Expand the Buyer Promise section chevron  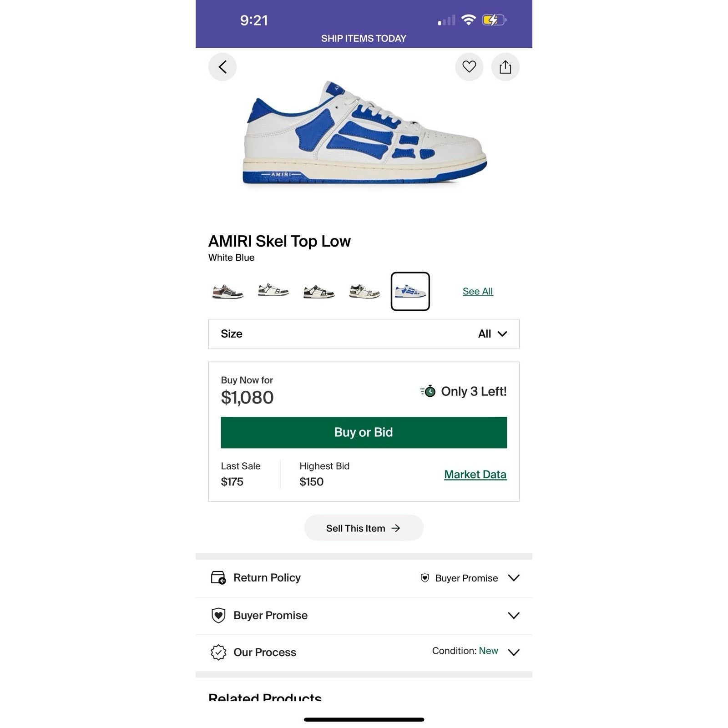(514, 616)
